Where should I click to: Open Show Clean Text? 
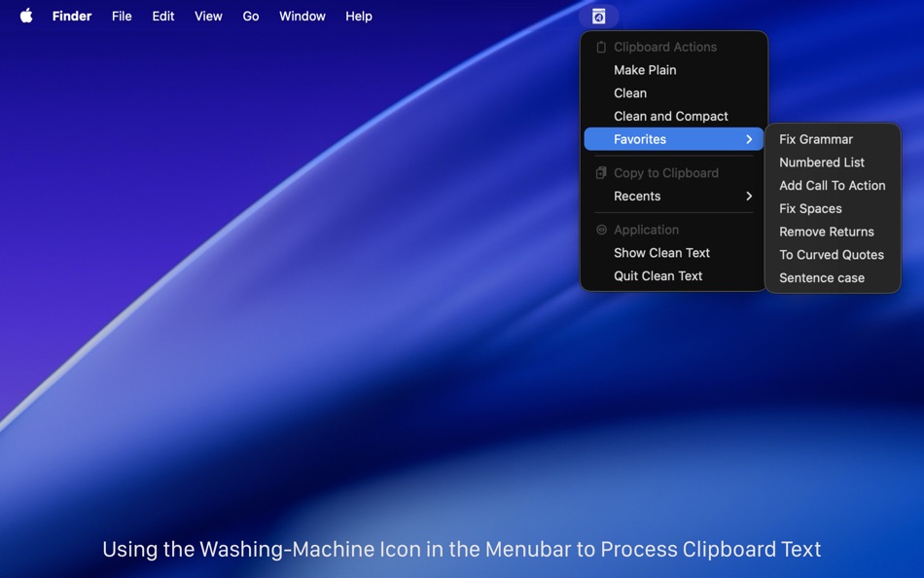661,252
